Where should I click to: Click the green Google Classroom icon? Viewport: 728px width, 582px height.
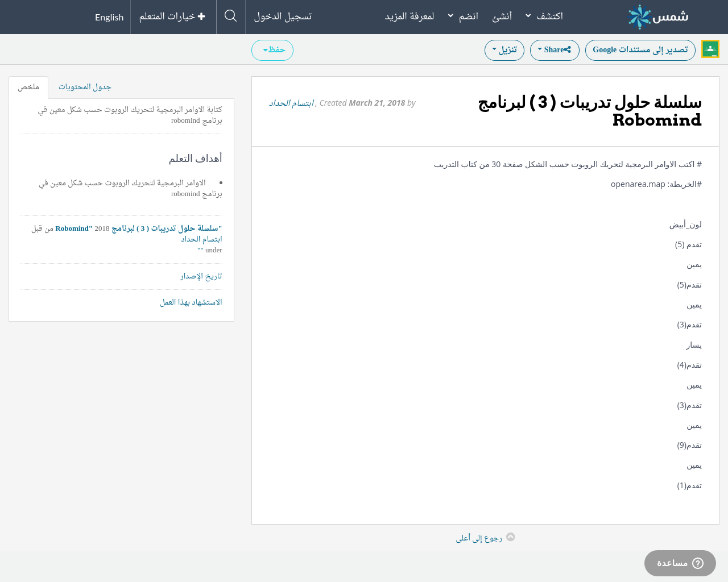(710, 49)
